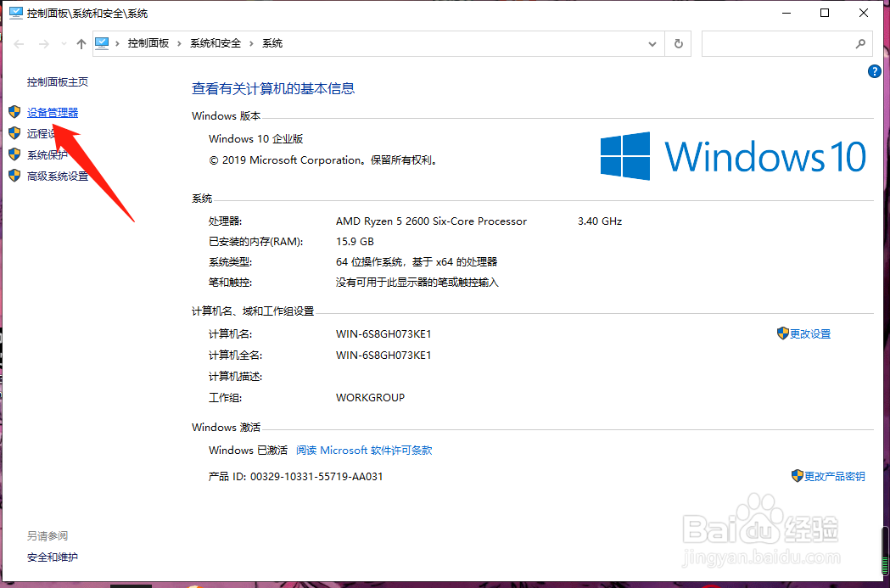Go back with the left arrow button

tap(19, 44)
